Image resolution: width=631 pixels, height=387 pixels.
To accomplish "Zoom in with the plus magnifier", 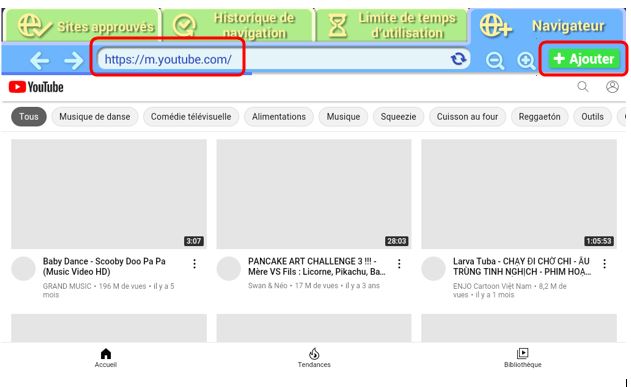I will click(x=526, y=61).
